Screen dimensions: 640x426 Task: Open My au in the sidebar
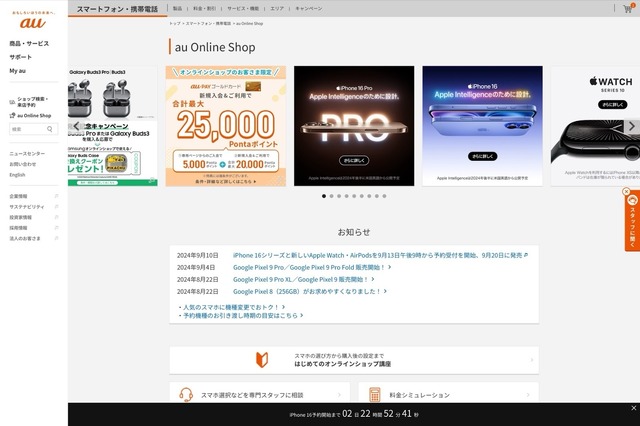17,71
